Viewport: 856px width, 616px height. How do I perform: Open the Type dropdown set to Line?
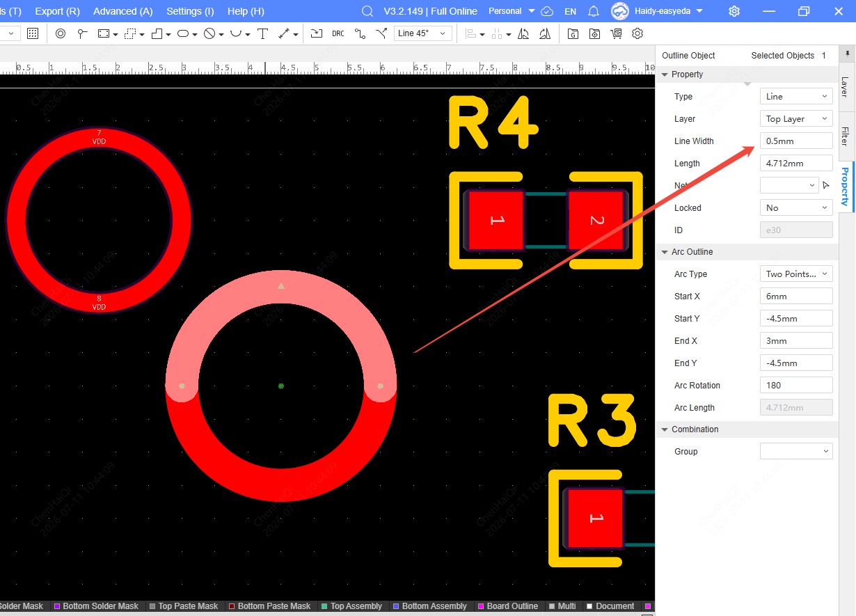click(x=796, y=97)
